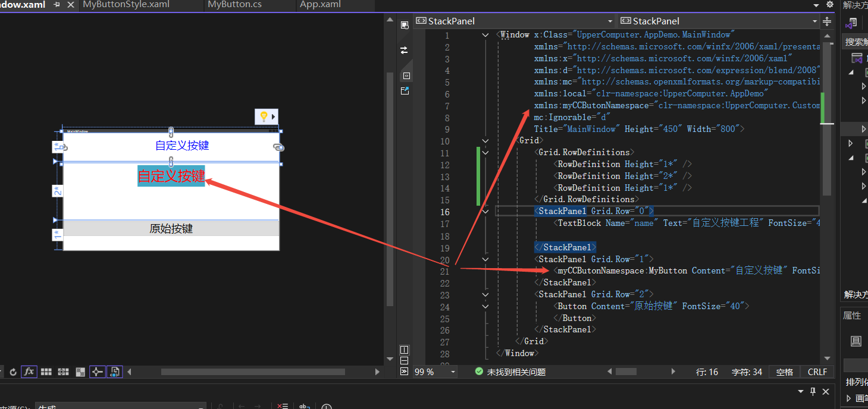
Task: Toggle snapping to snaplines
Action: pos(97,372)
